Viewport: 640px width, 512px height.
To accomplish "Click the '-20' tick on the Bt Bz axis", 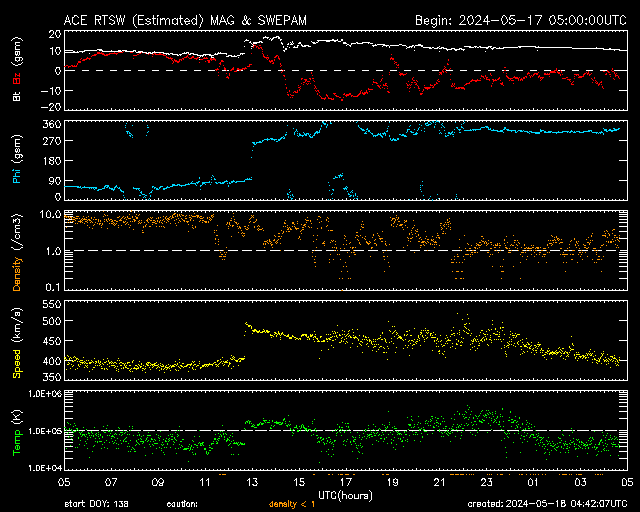I will (x=51, y=107).
